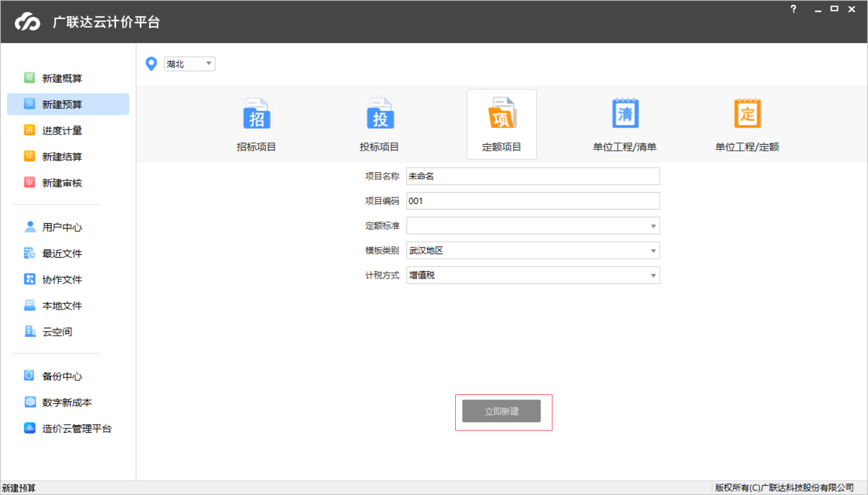
Task: Click the 进度计量 sidebar icon
Action: coord(29,130)
